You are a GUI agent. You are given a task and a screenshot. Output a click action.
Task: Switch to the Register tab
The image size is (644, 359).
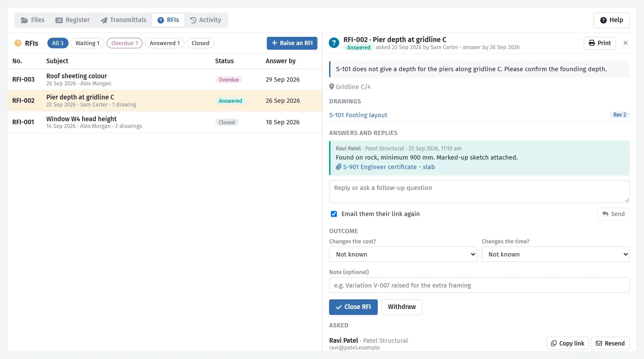pos(72,20)
